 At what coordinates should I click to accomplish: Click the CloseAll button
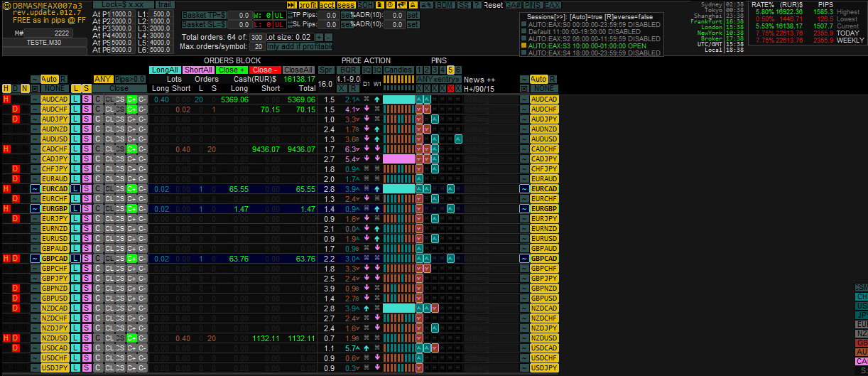coord(299,70)
